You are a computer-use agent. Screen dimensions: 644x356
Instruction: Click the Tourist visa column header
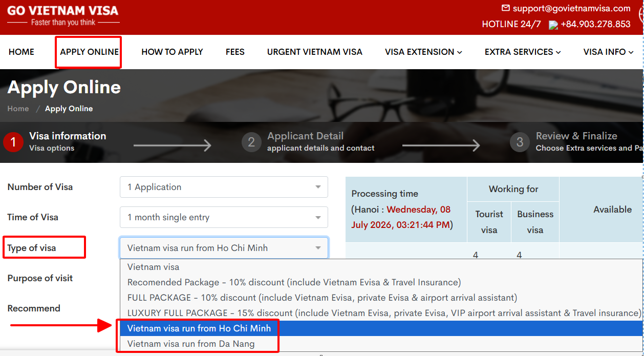(x=489, y=222)
